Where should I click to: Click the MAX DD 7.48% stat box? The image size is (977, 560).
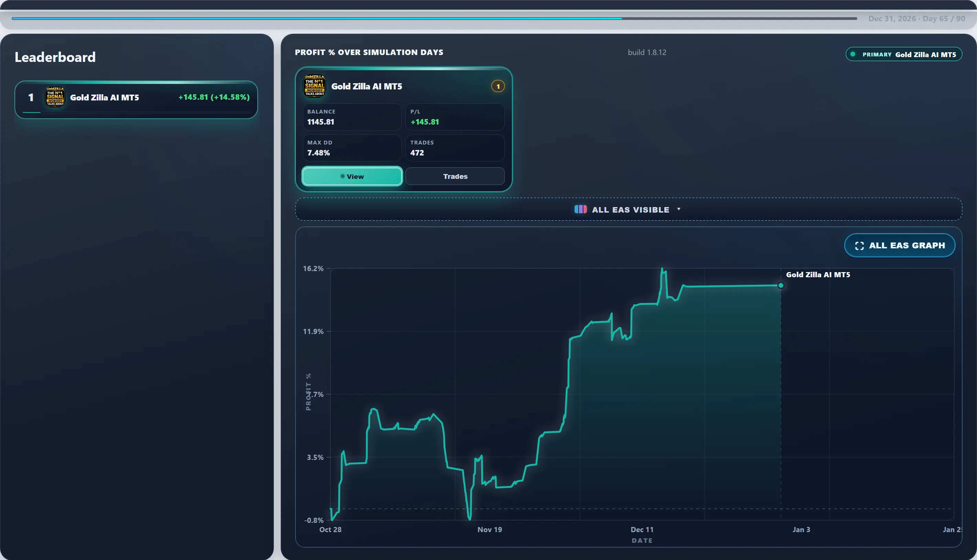point(352,148)
